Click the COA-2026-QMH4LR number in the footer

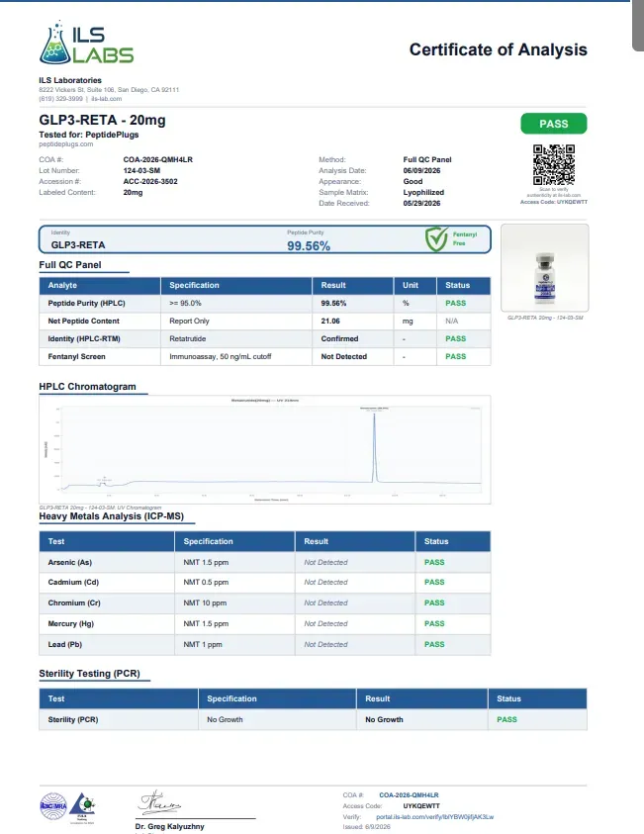(409, 795)
